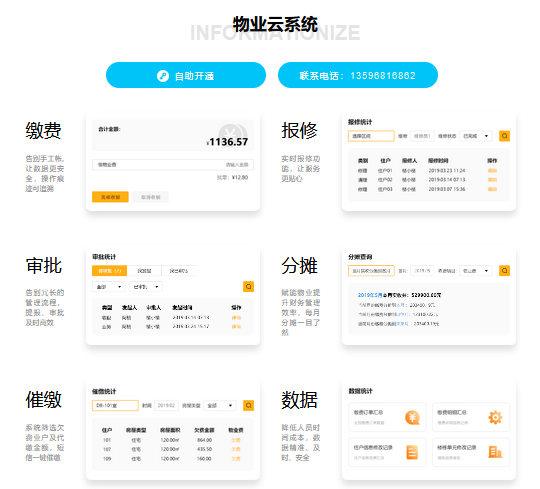
Task: Click the 自助开通 self-service button
Action: (186, 75)
